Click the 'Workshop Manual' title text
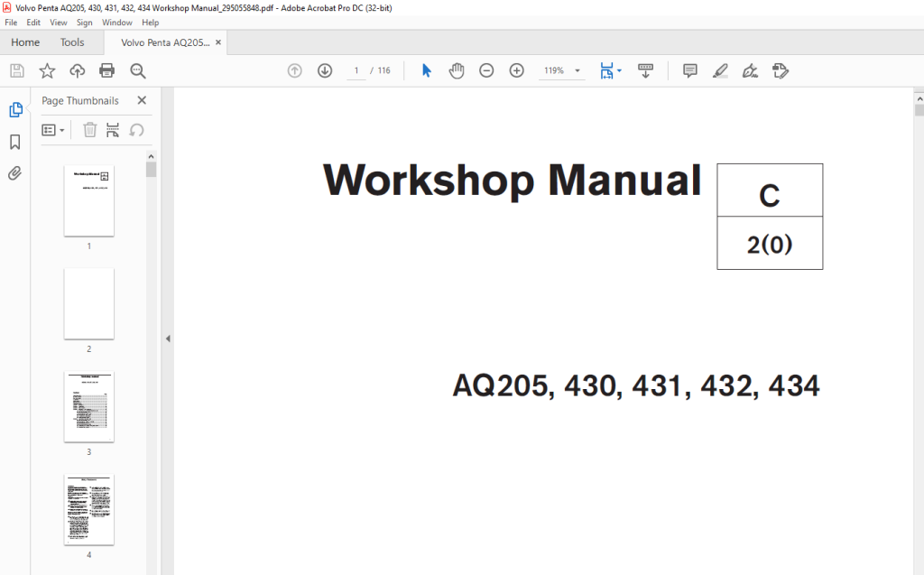This screenshot has width=924, height=575. (x=513, y=181)
